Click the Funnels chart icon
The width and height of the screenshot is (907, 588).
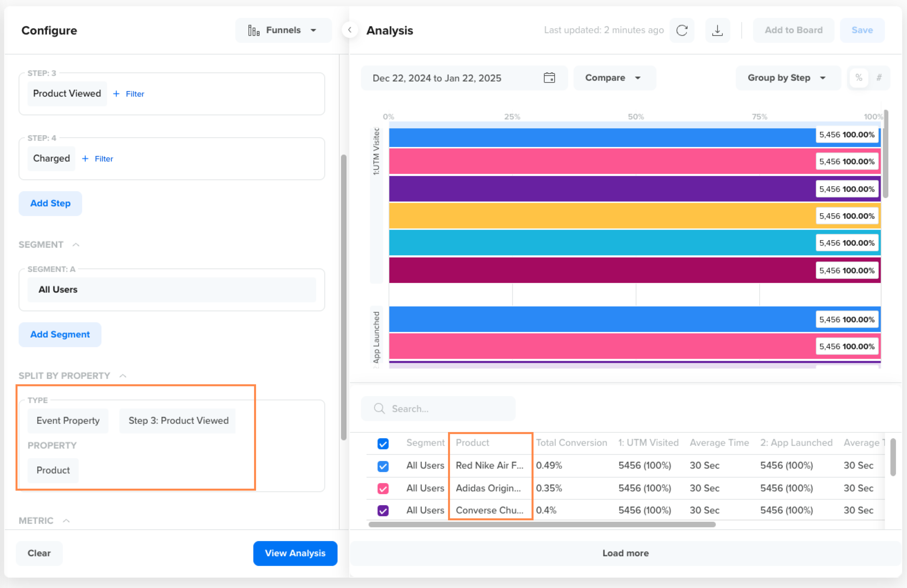pos(253,30)
